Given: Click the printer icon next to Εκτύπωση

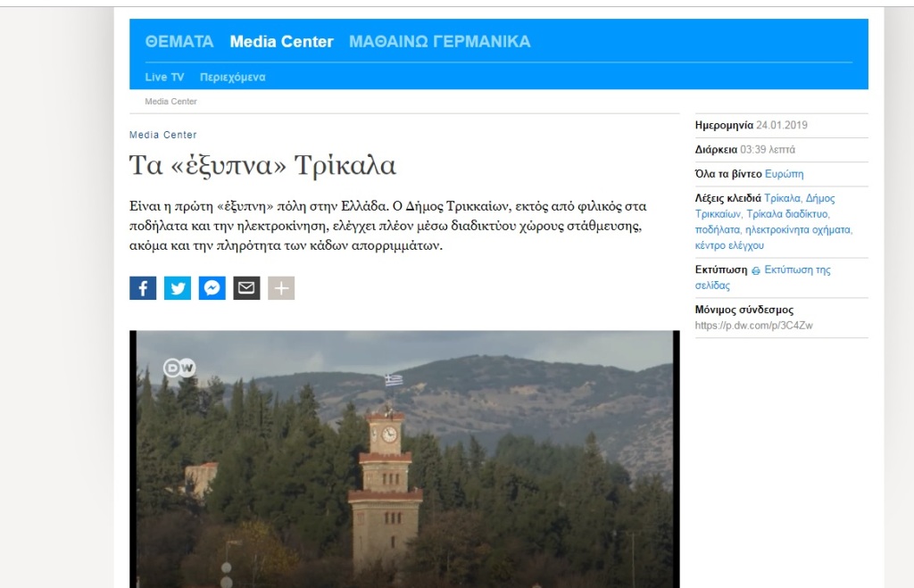Looking at the screenshot, I should point(756,270).
